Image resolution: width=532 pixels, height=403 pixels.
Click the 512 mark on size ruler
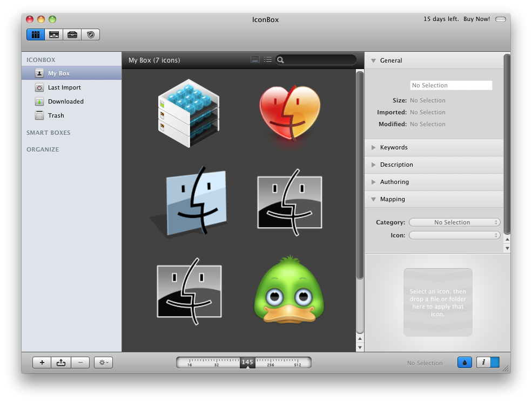click(298, 365)
